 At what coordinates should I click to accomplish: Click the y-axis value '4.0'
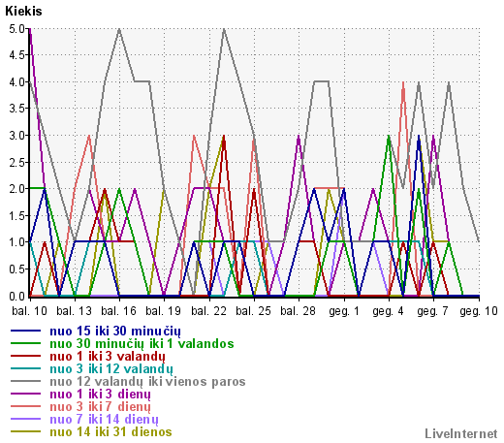click(16, 82)
